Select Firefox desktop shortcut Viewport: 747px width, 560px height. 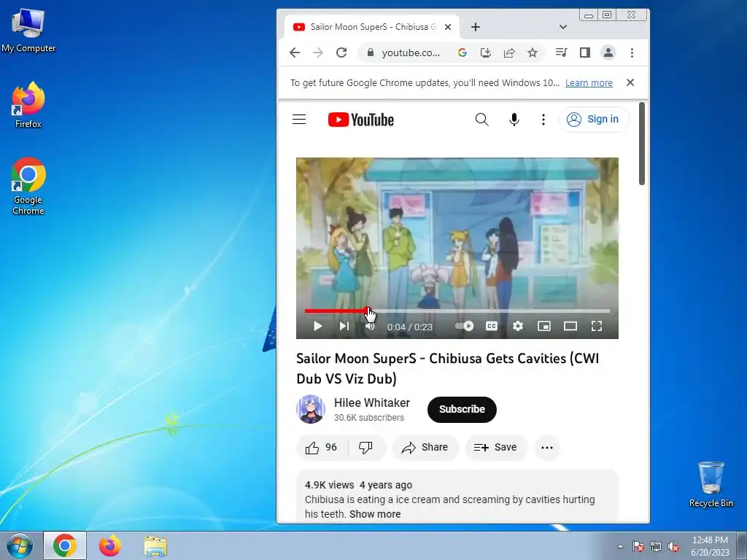(x=28, y=105)
